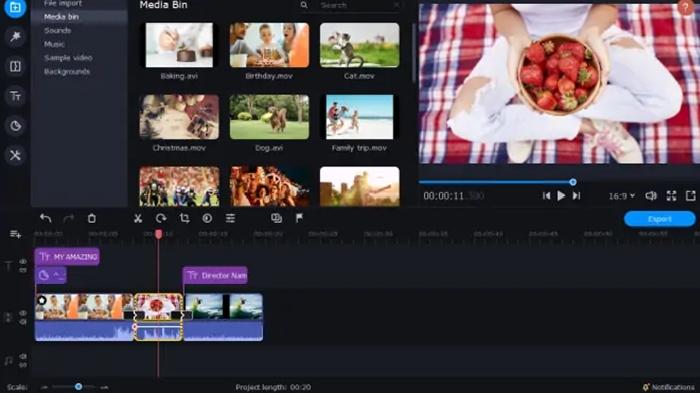700x393 pixels.
Task: Click the Redo arrow in timeline toolbar
Action: (x=68, y=218)
